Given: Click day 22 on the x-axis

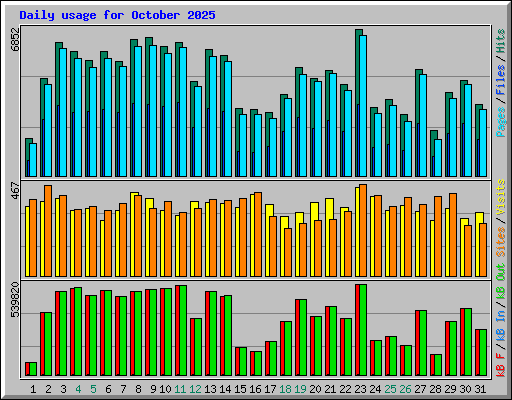Looking at the screenshot, I should (x=345, y=389).
